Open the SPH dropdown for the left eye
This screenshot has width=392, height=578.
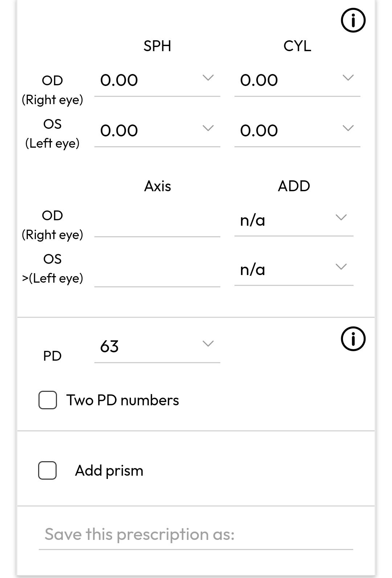[208, 128]
